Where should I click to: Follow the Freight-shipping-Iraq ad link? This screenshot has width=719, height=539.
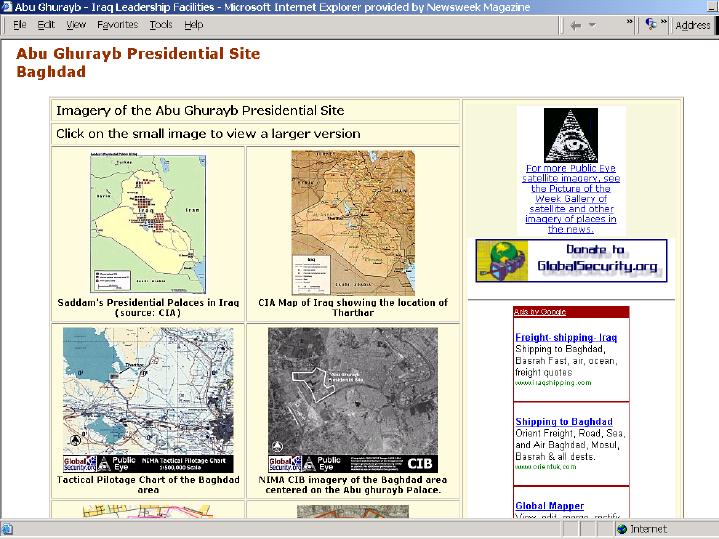[566, 338]
